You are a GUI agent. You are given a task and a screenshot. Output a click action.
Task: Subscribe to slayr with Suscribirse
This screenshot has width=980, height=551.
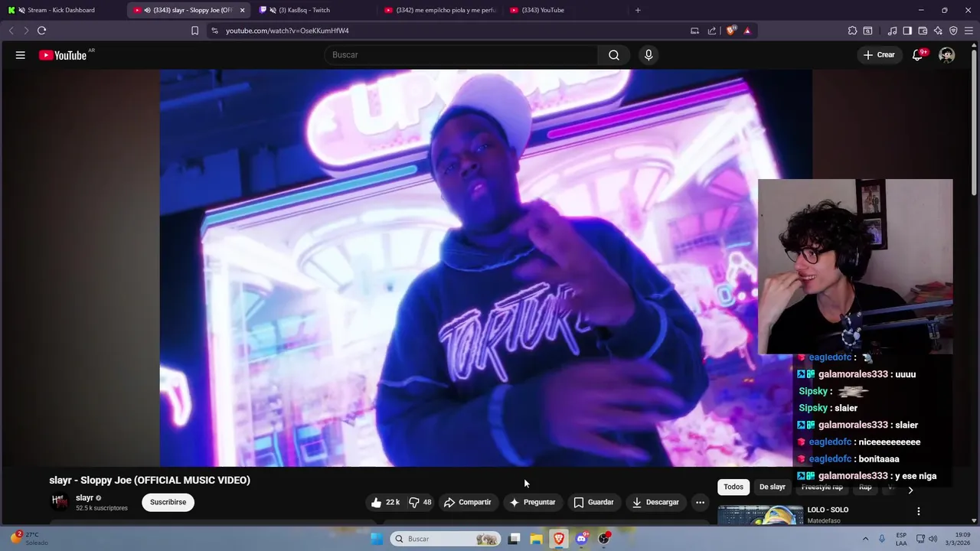click(168, 502)
